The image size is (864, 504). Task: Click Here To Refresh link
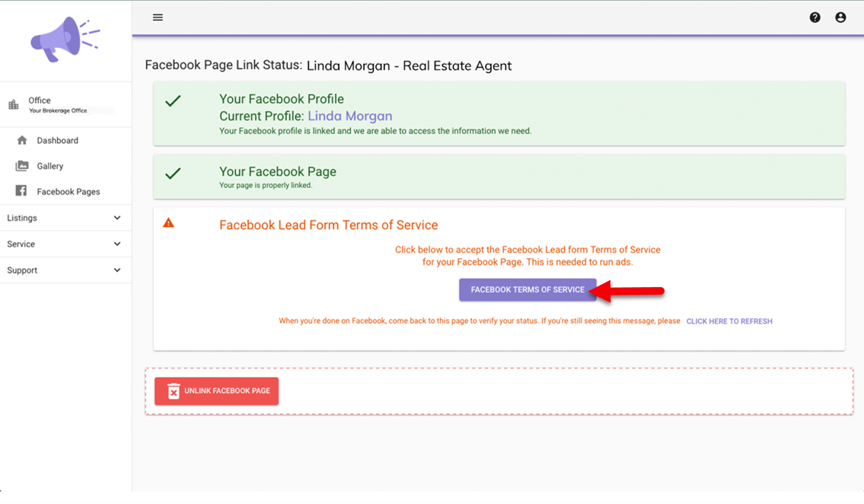(729, 321)
